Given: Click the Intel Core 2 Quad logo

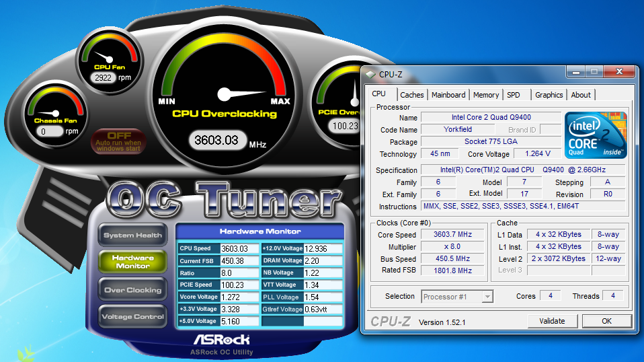Looking at the screenshot, I should pos(596,135).
